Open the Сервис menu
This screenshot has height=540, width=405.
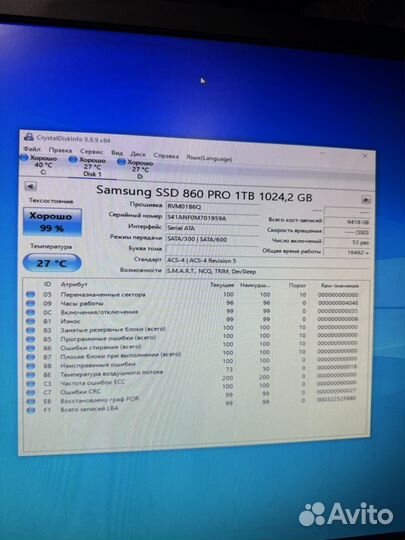click(92, 152)
